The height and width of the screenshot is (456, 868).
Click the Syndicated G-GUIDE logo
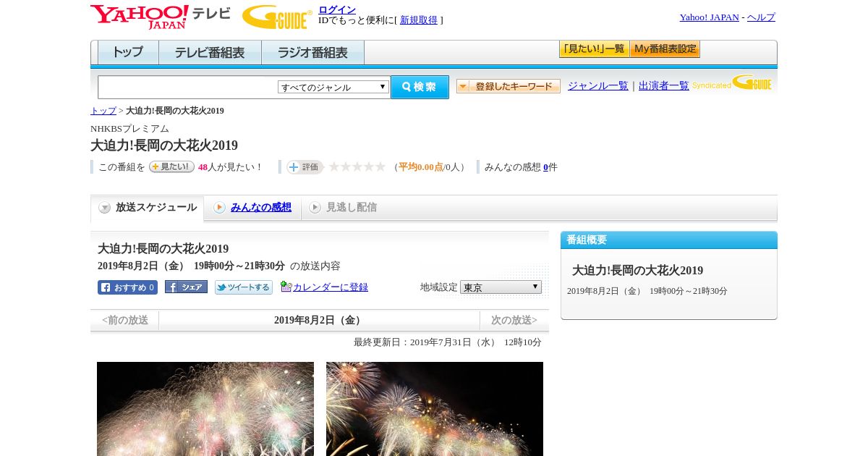click(732, 83)
